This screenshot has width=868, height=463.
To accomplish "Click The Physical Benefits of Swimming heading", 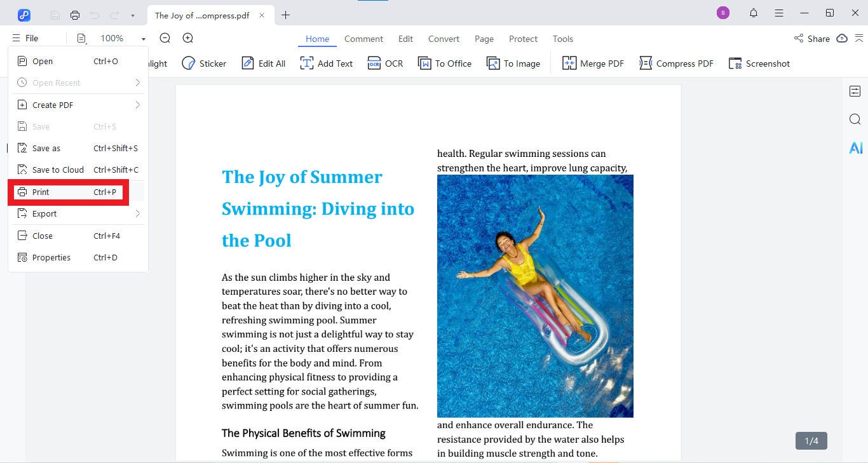I will 304,433.
